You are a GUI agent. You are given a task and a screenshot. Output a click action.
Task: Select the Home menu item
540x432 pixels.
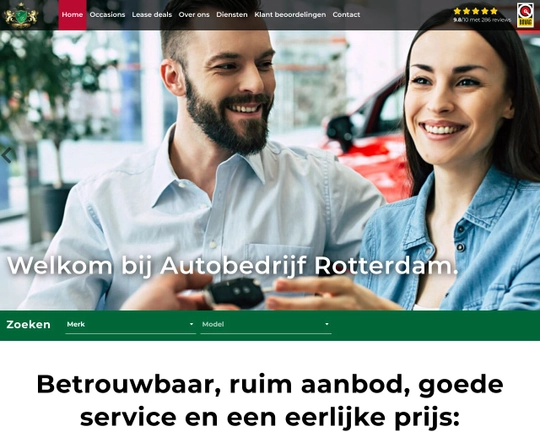[72, 15]
